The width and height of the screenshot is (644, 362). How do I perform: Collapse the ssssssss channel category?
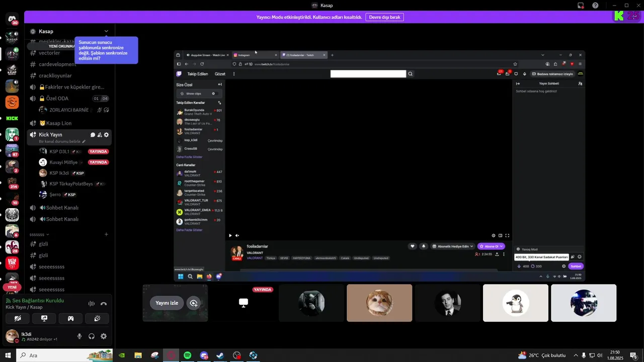coord(39,234)
